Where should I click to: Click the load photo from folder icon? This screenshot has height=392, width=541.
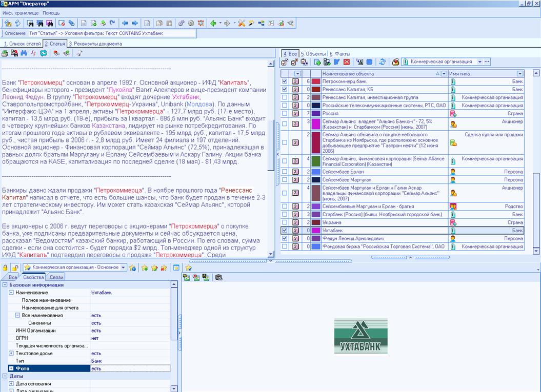pyautogui.click(x=187, y=277)
